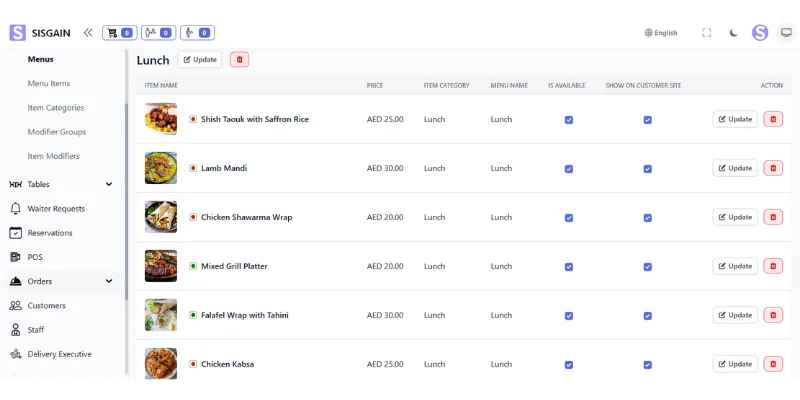This screenshot has width=800, height=400.
Task: Click the Falafel Wrap with Tahini name
Action: pyautogui.click(x=245, y=315)
